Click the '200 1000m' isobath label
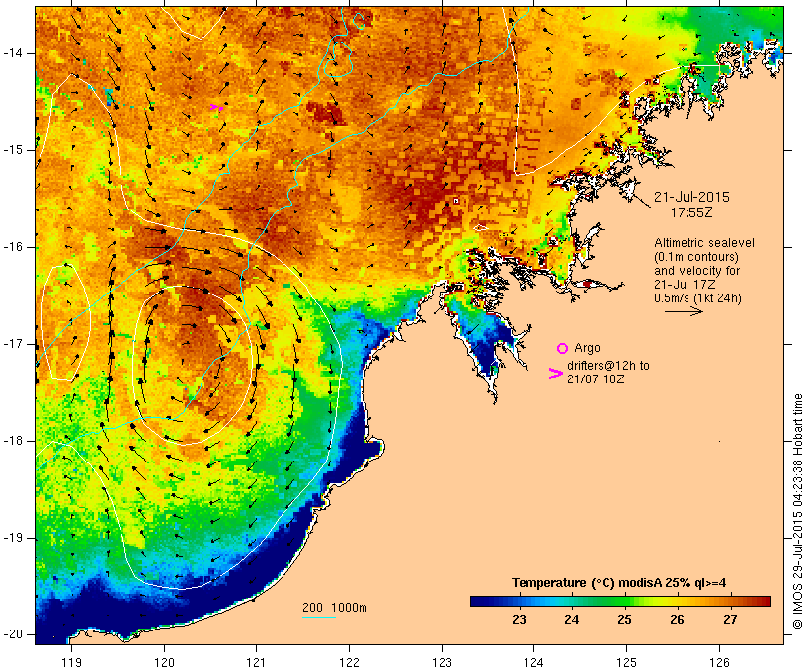This screenshot has width=810, height=672. point(335,608)
